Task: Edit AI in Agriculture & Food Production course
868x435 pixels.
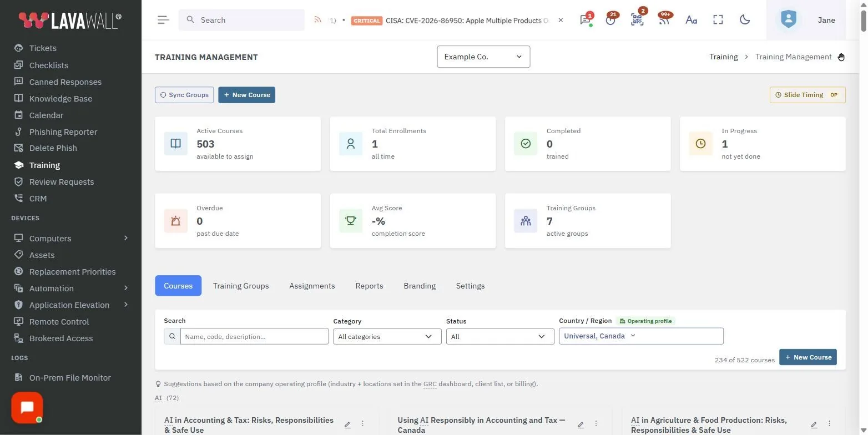Action: (x=814, y=425)
